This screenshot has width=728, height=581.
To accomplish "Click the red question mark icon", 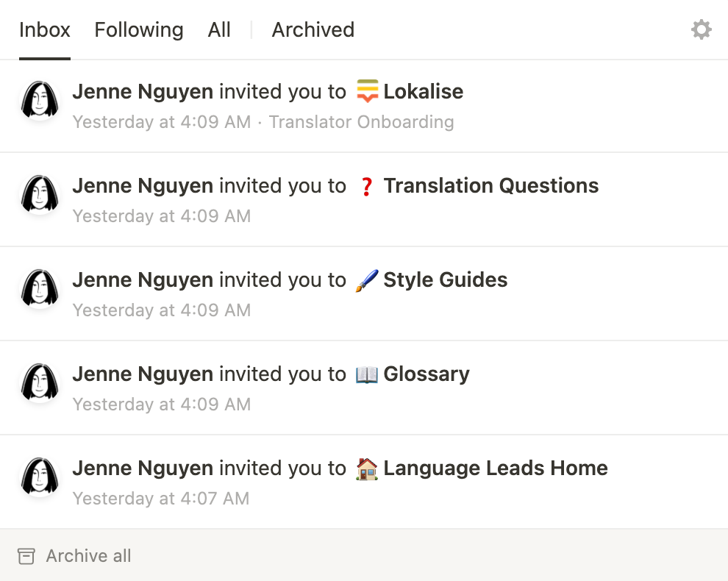I will (x=367, y=187).
